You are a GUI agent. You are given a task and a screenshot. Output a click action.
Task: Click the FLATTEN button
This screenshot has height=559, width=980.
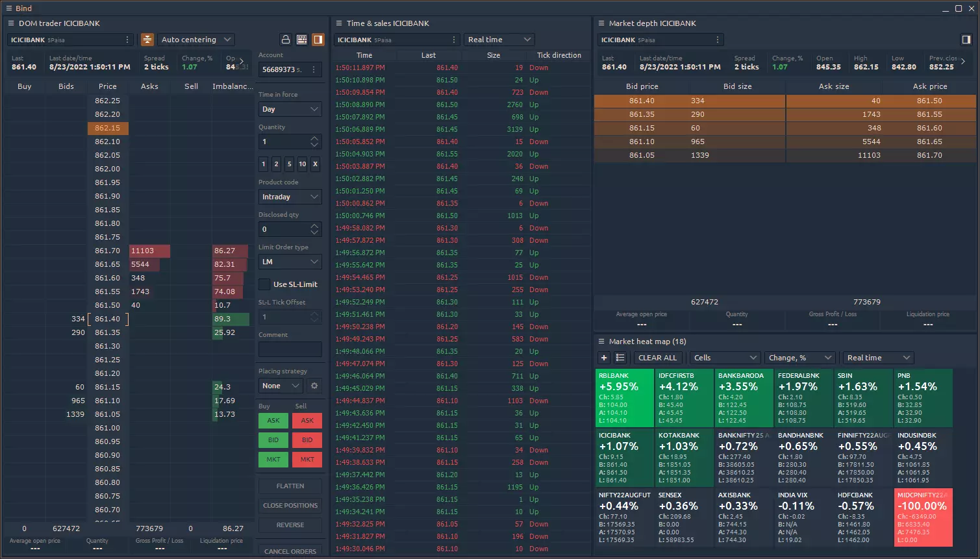click(290, 486)
